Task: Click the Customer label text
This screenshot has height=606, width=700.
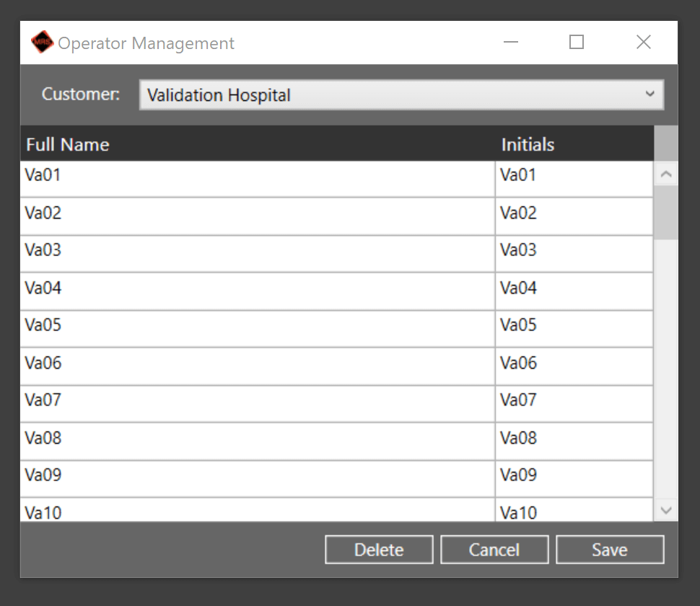Action: [x=80, y=94]
